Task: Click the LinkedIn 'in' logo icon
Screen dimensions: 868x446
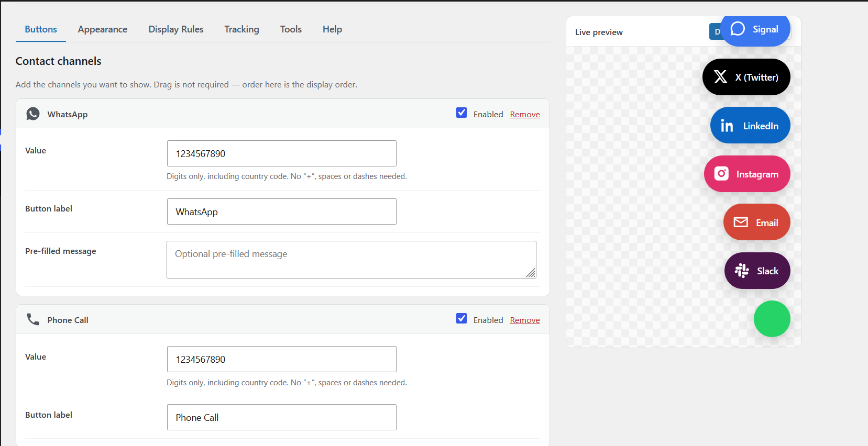Action: [x=727, y=126]
